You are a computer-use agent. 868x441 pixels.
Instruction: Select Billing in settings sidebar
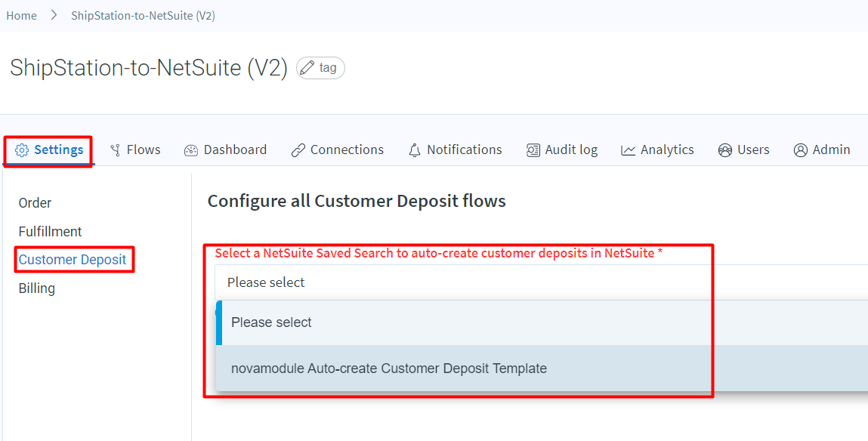pos(36,288)
